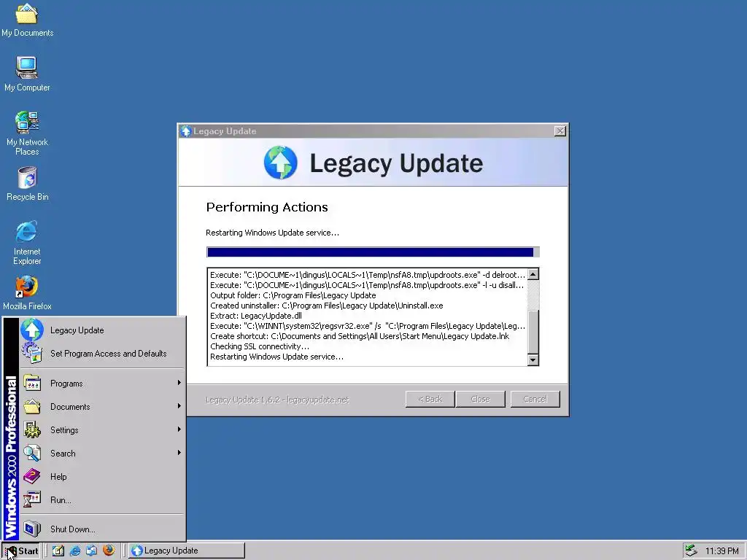The height and width of the screenshot is (560, 747).
Task: Choose Run... from Start menu
Action: click(x=102, y=500)
